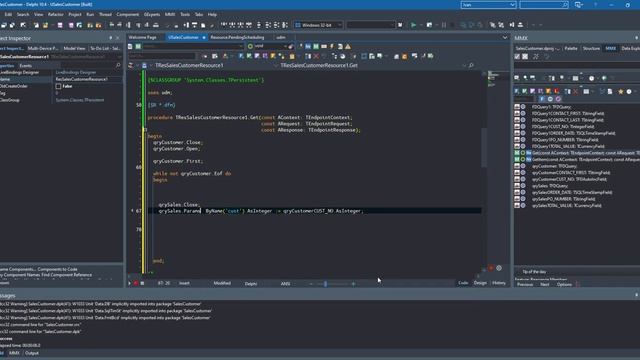Click the class icon before TResSalesCustomerResource1 in navigation bar

point(144,65)
